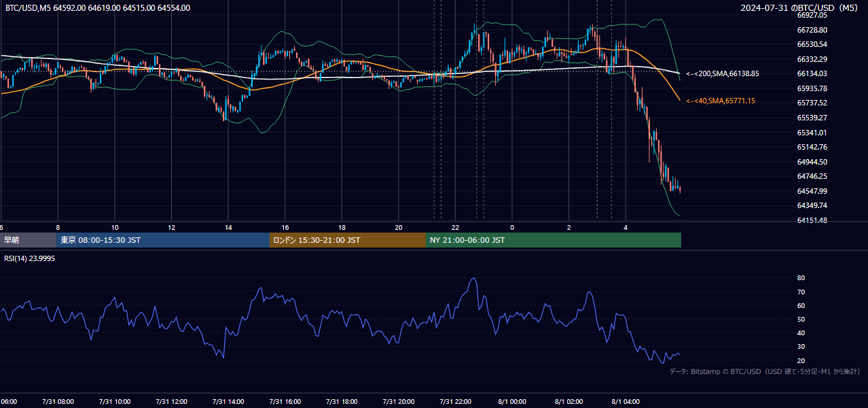Click price scale value 66927.05
The width and height of the screenshot is (868, 408).
pos(812,15)
